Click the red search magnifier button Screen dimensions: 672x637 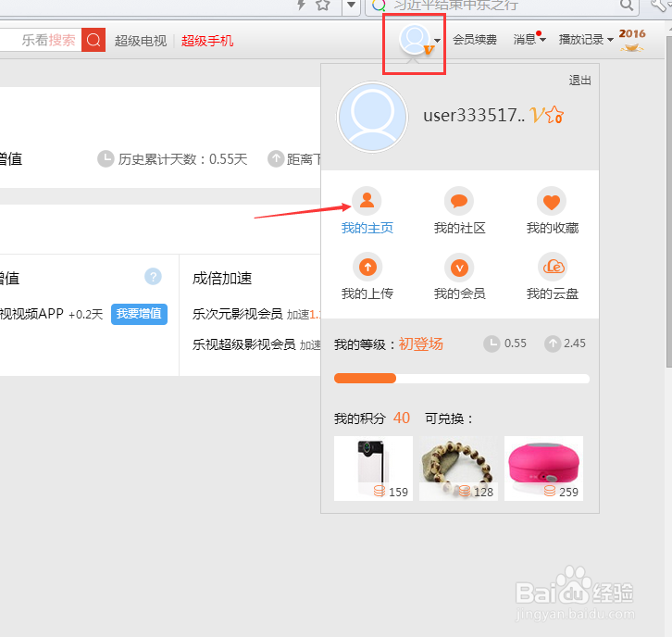[93, 40]
